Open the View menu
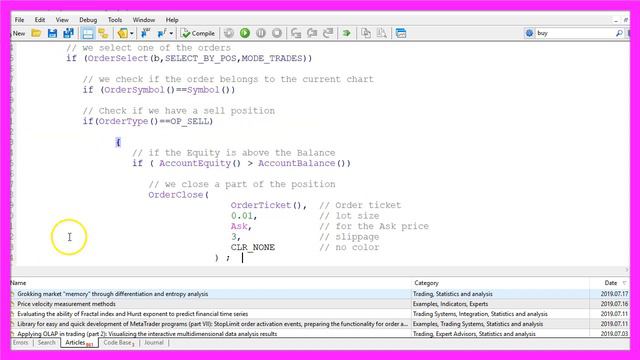 click(x=62, y=20)
